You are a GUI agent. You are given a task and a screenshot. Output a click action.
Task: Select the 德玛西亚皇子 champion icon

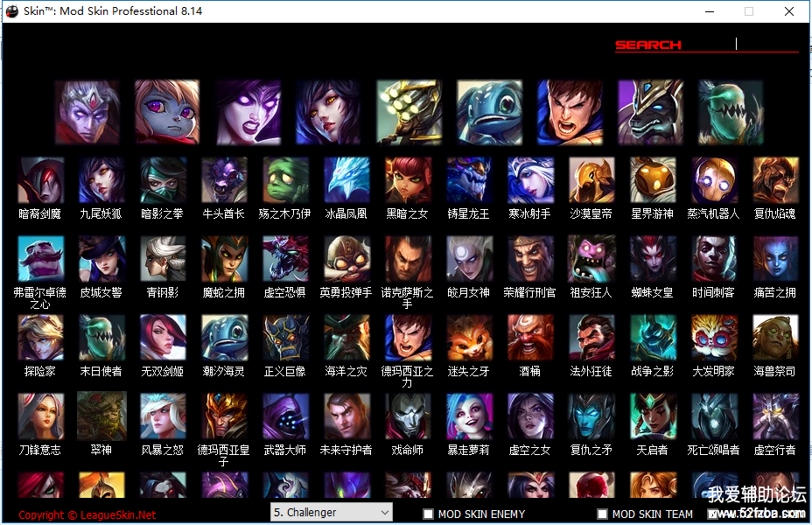[x=224, y=416]
